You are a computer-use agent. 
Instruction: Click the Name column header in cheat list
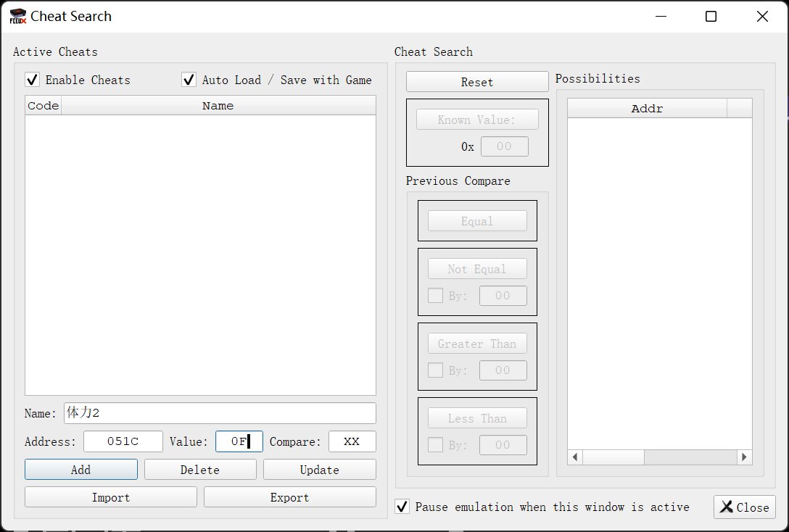tap(218, 106)
